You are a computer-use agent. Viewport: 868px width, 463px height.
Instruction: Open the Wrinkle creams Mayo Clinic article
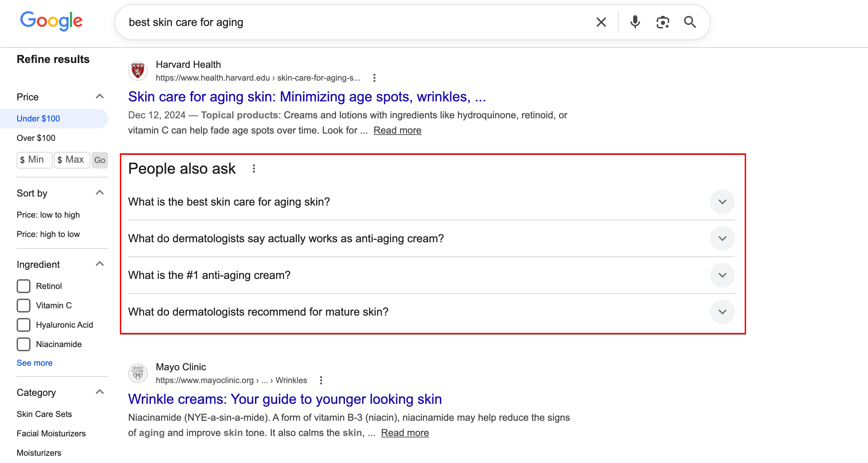point(285,399)
